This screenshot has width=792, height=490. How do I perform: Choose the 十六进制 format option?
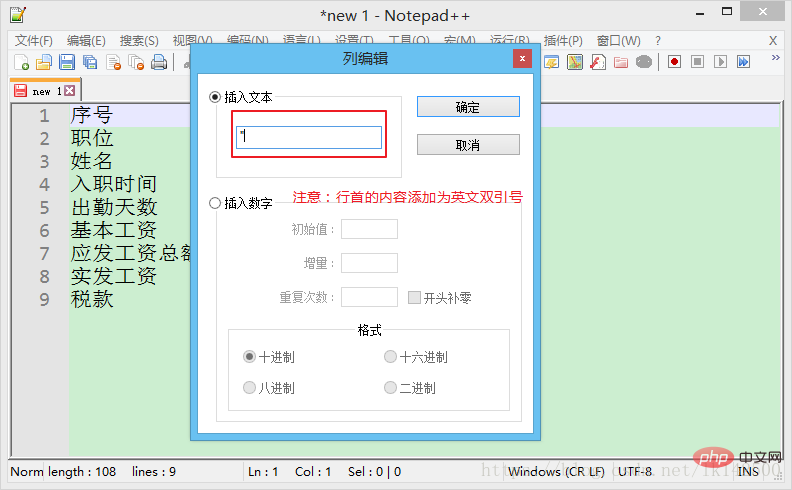click(x=391, y=357)
